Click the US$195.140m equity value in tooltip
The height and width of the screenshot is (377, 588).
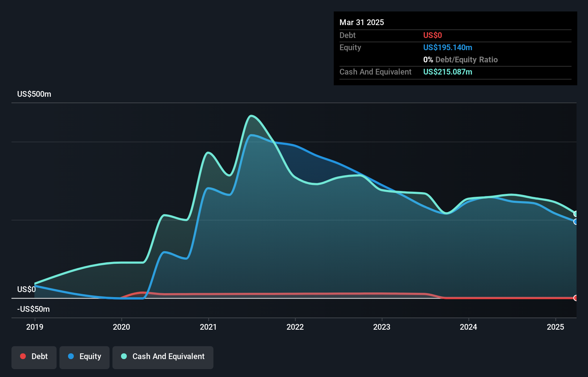[x=448, y=47]
